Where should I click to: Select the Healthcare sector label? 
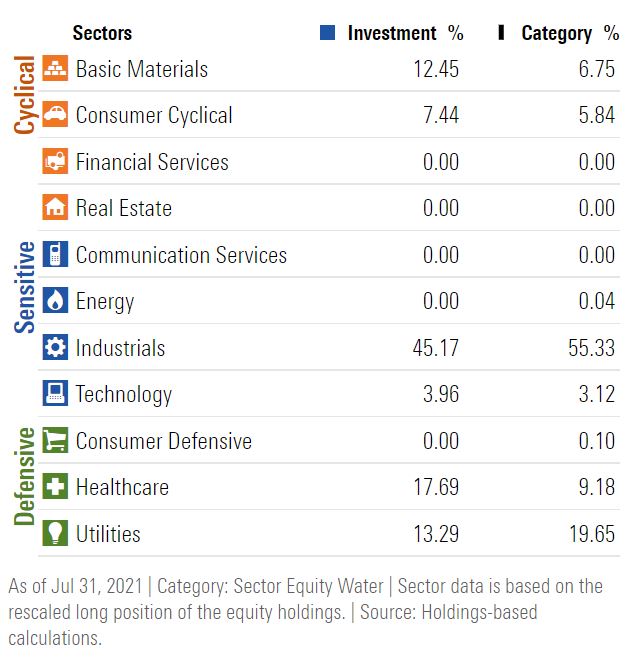pos(122,487)
